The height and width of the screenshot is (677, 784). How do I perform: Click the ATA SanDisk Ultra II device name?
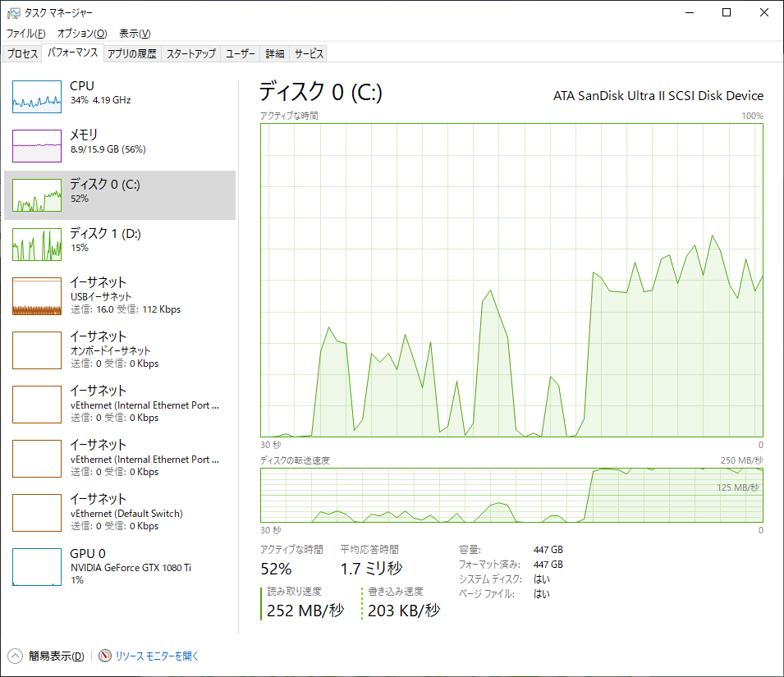pyautogui.click(x=658, y=95)
